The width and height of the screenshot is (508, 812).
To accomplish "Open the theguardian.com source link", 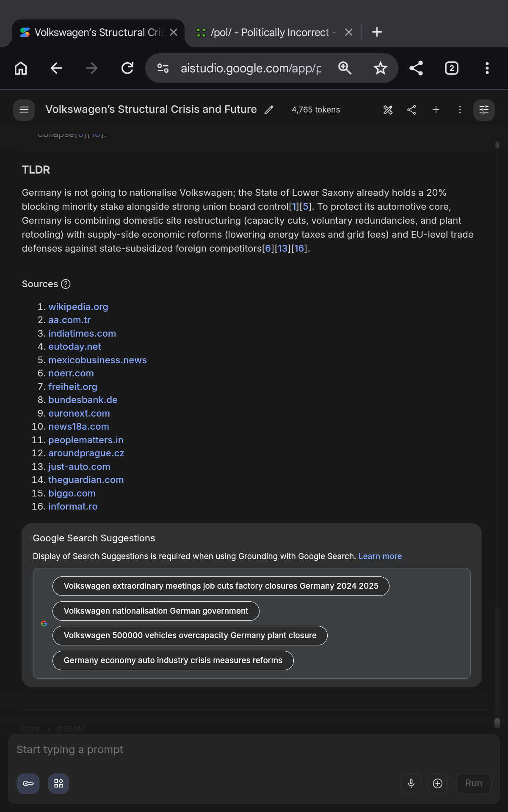I will point(86,480).
